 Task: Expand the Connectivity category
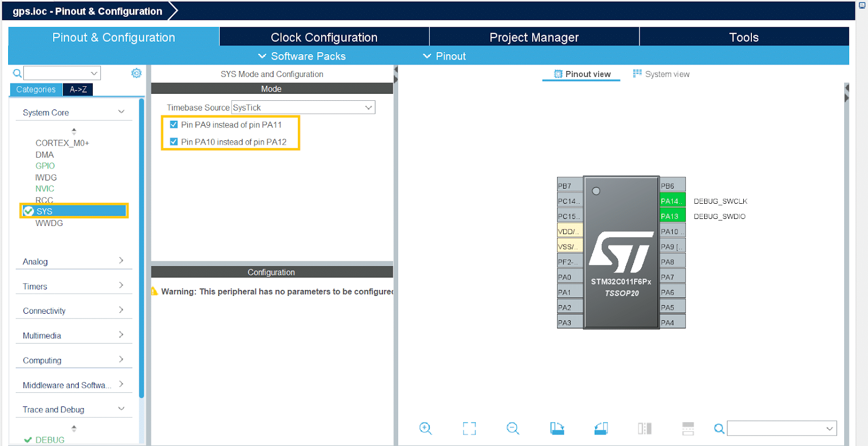click(73, 311)
